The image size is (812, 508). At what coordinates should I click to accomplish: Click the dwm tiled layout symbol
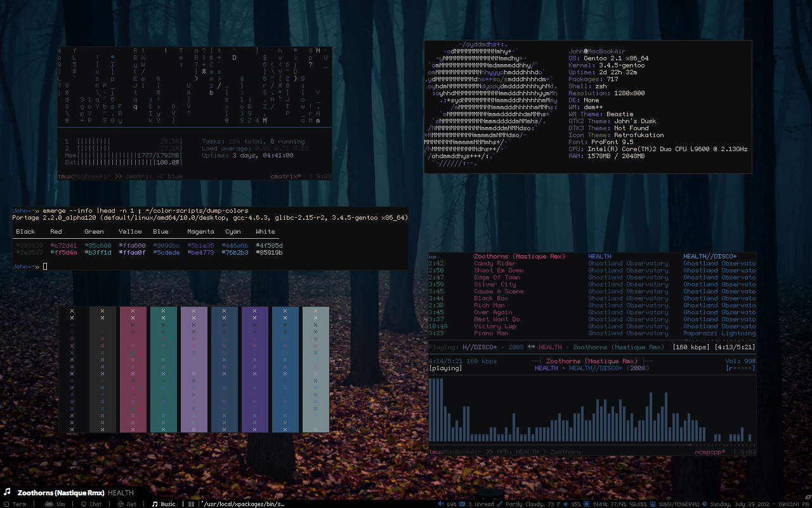tap(191, 504)
